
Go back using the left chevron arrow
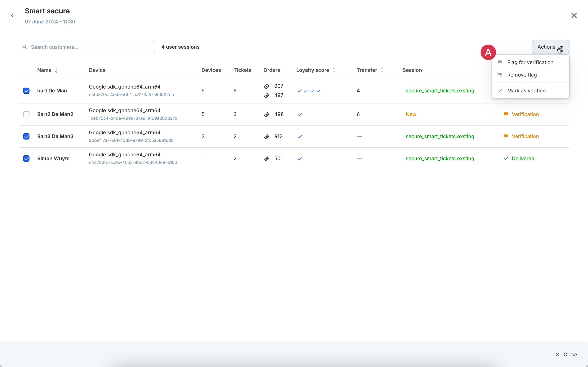tap(12, 16)
